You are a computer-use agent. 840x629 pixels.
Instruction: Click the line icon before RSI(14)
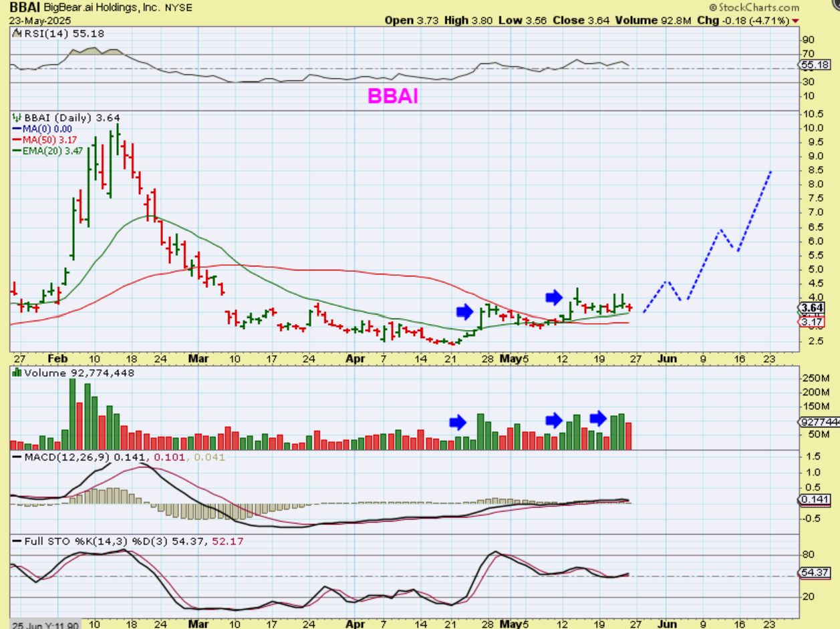(17, 33)
